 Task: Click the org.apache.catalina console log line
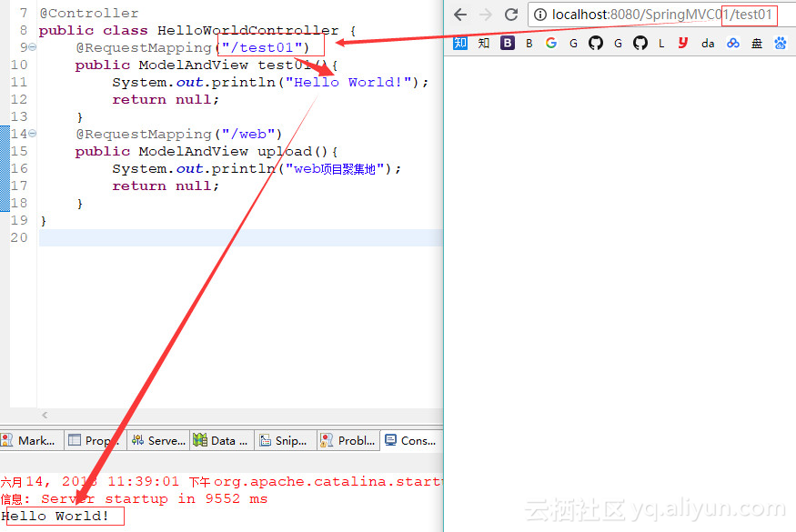tap(221, 481)
